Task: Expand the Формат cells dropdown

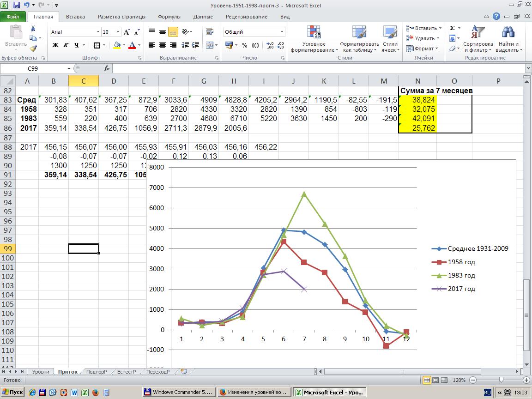Action: click(x=437, y=48)
